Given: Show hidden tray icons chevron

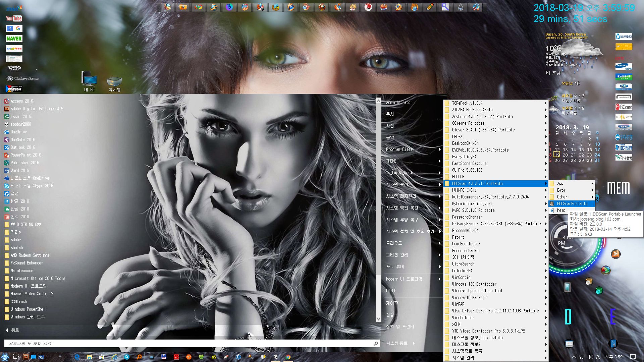Looking at the screenshot, I should coord(574,357).
